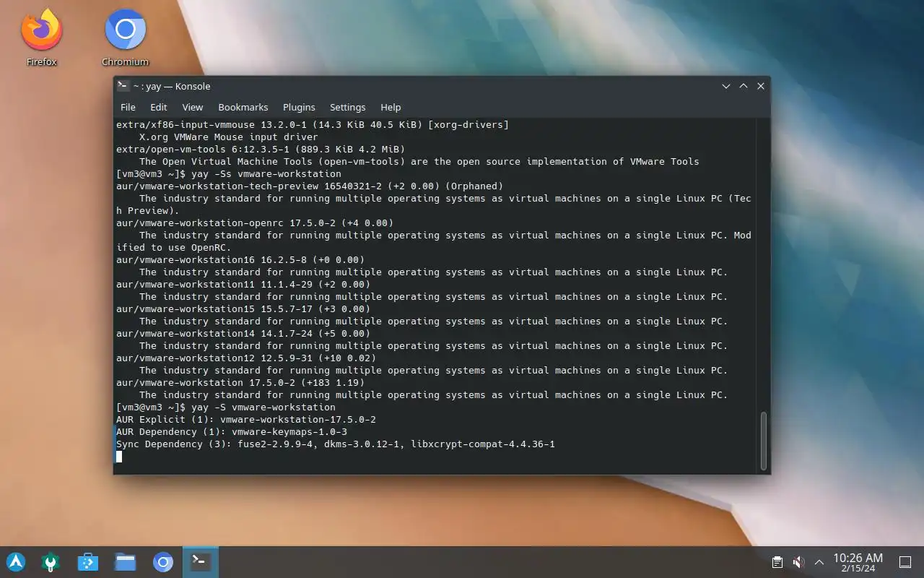Click the "Sync Dependency (3)" line

click(336, 444)
